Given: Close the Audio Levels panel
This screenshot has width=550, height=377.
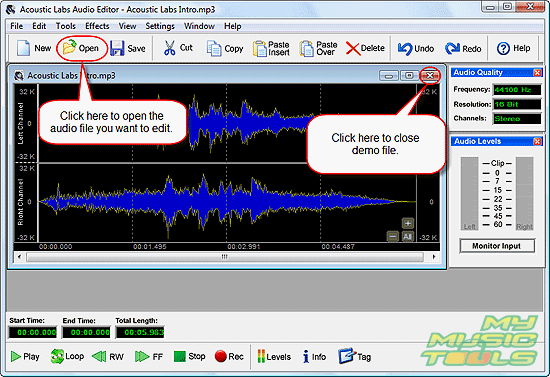Looking at the screenshot, I should pyautogui.click(x=537, y=141).
